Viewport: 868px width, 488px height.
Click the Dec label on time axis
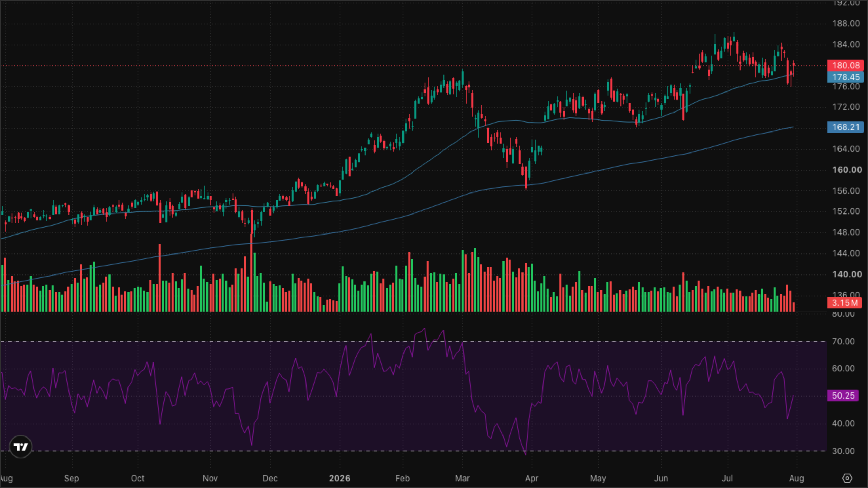[x=270, y=478]
